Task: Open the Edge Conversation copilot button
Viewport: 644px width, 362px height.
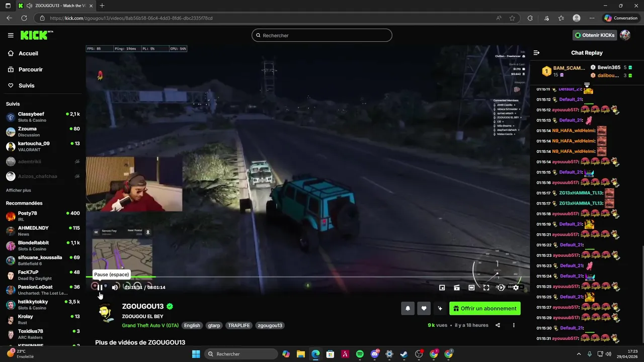Action: 621,18
